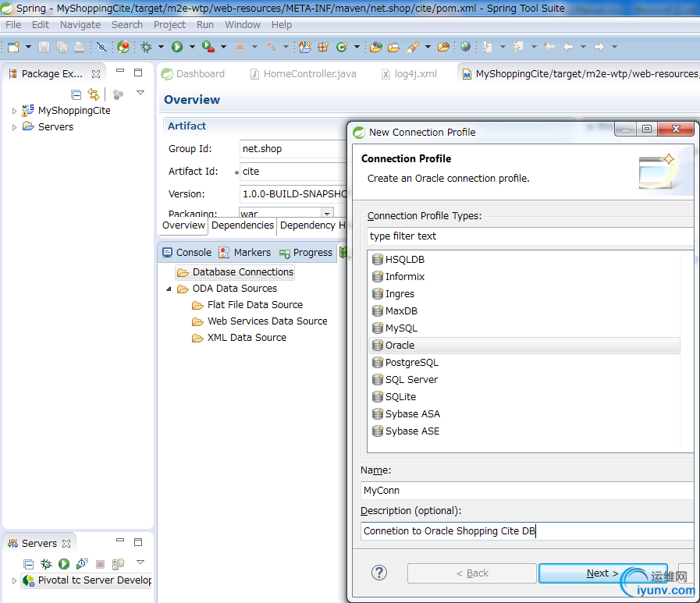Open the File menu
Viewport: 700px width, 603px height.
13,24
